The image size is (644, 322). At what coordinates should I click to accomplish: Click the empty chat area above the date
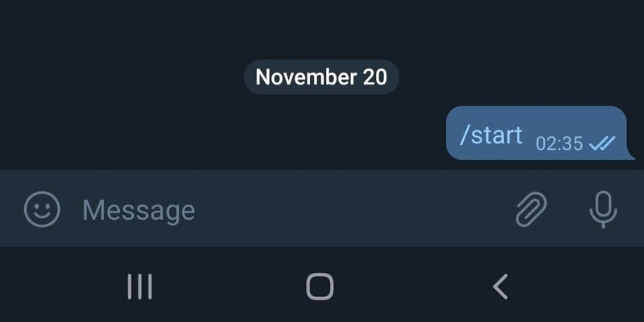pos(322,29)
